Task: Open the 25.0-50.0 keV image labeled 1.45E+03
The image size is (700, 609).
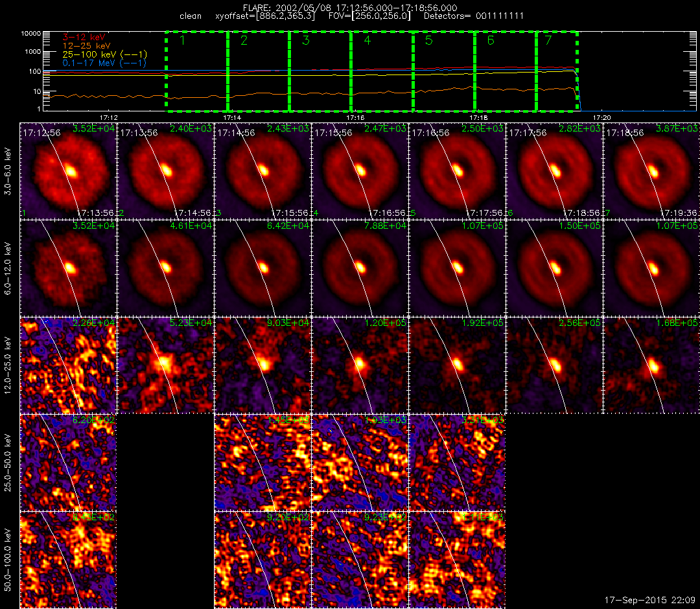Action: point(263,463)
